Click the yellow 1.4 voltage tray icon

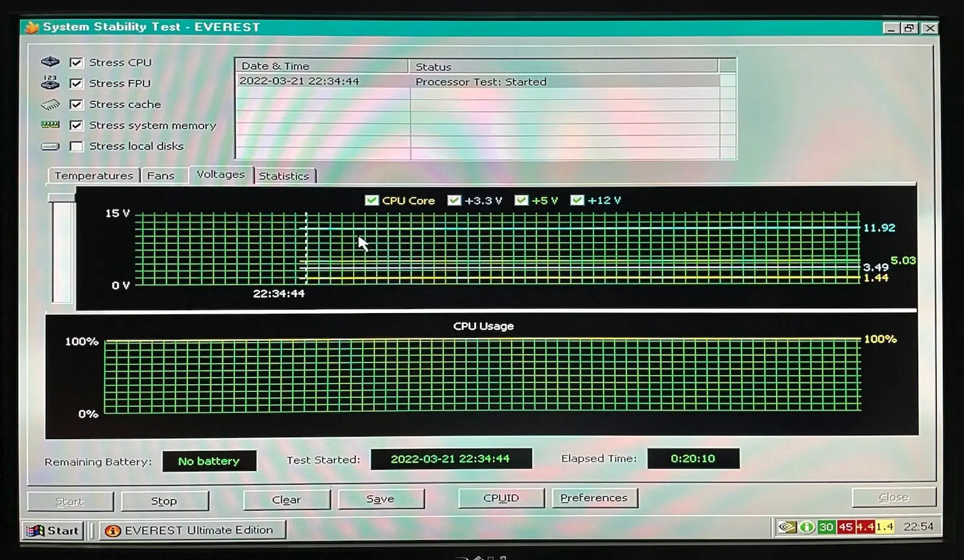(884, 527)
